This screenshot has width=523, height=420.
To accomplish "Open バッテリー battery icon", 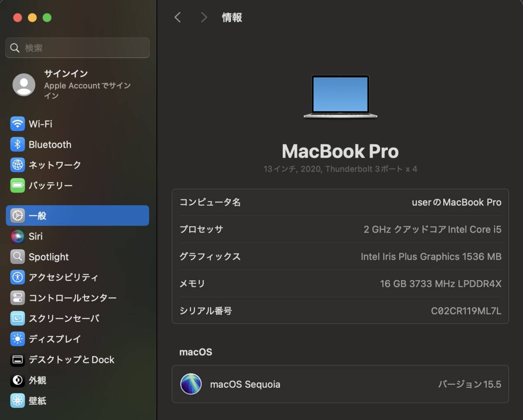I will coord(17,186).
